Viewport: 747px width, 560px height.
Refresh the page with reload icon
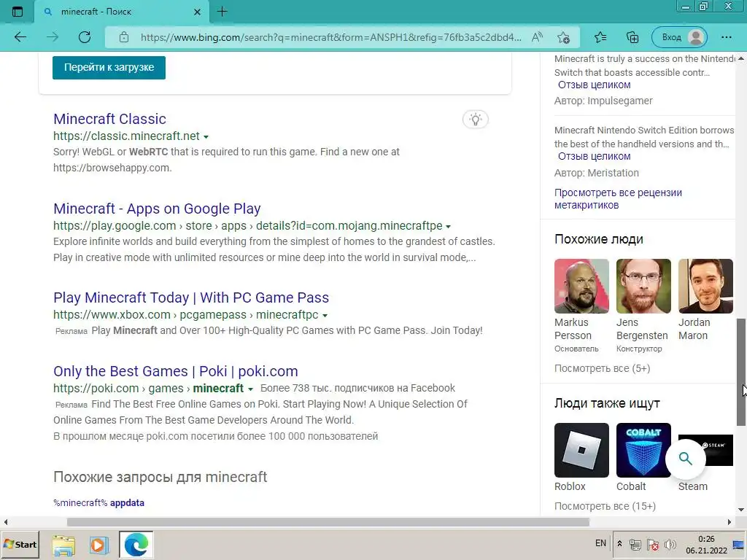85,37
